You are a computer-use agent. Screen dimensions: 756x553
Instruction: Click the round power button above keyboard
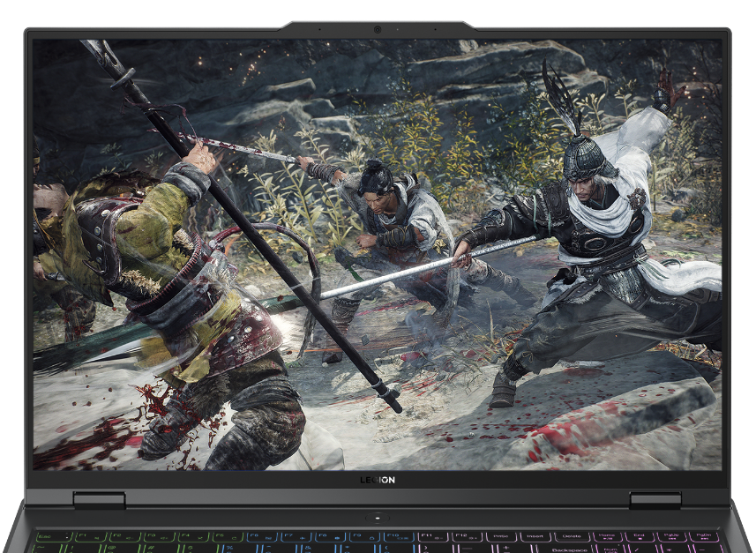tap(378, 518)
